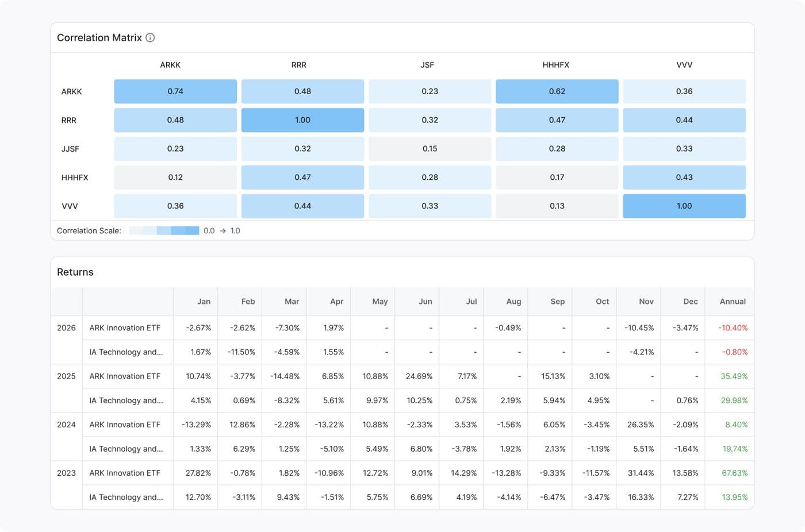The height and width of the screenshot is (532, 805).
Task: Select the JSF column header
Action: [427, 65]
